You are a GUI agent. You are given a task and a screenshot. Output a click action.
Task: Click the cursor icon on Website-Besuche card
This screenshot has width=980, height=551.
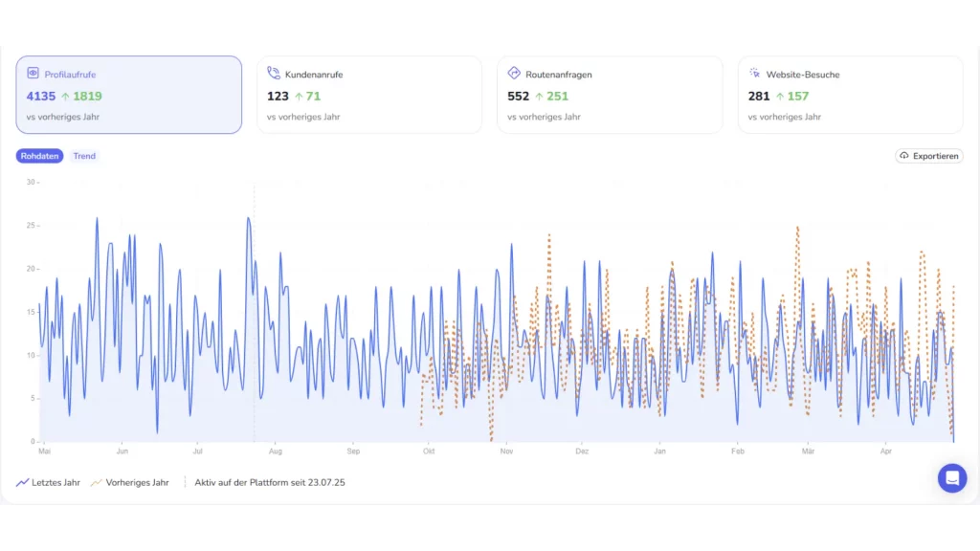pyautogui.click(x=755, y=73)
